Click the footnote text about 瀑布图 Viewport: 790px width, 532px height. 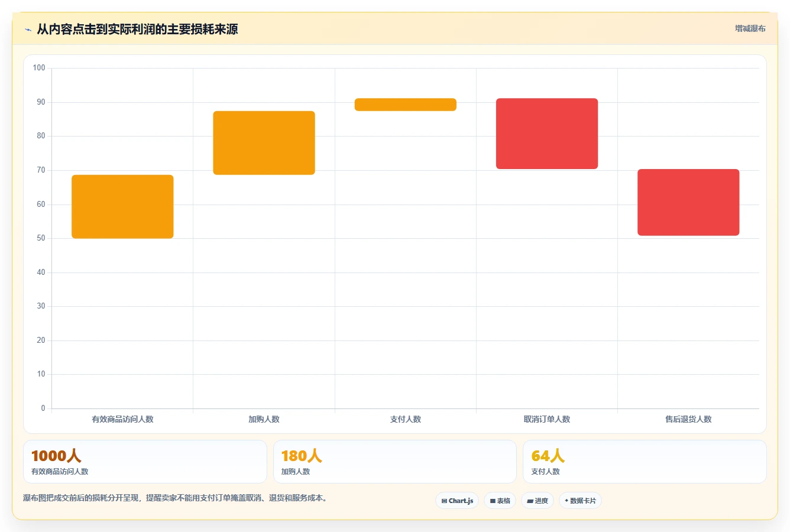point(175,498)
